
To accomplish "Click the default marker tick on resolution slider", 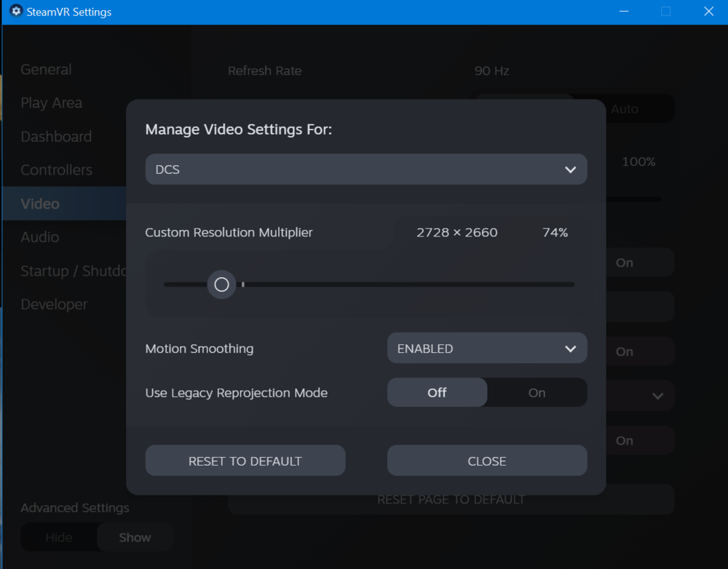I will tap(243, 284).
